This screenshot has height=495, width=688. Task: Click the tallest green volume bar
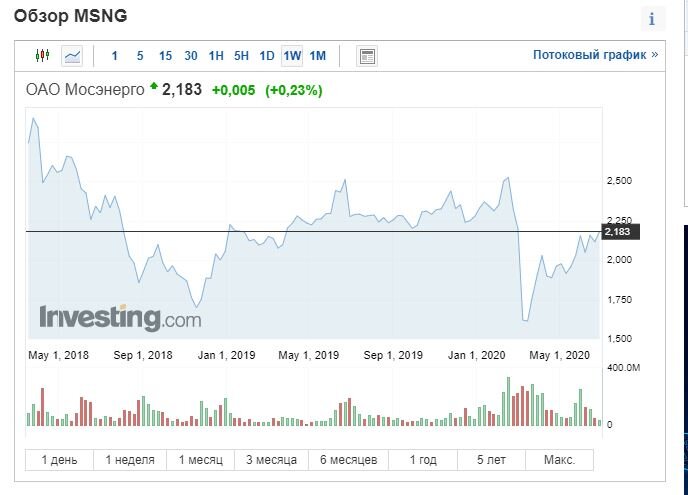509,402
